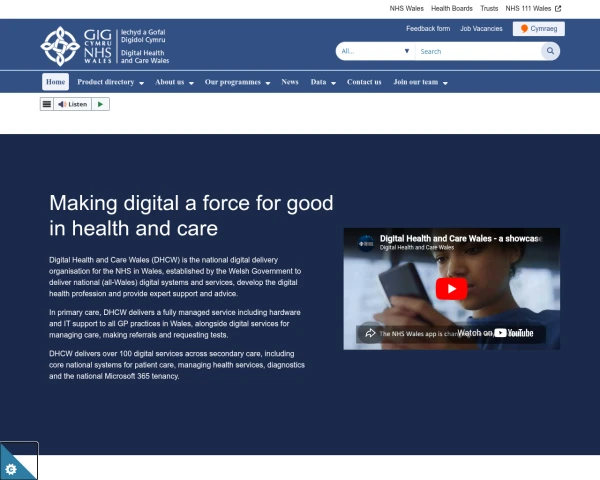This screenshot has width=600, height=480.
Task: Click the NHS Wales logo
Action: pyautogui.click(x=105, y=46)
